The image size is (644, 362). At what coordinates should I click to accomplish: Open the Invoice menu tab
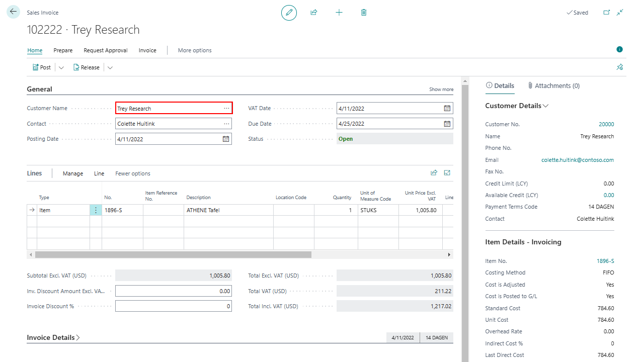pos(147,50)
